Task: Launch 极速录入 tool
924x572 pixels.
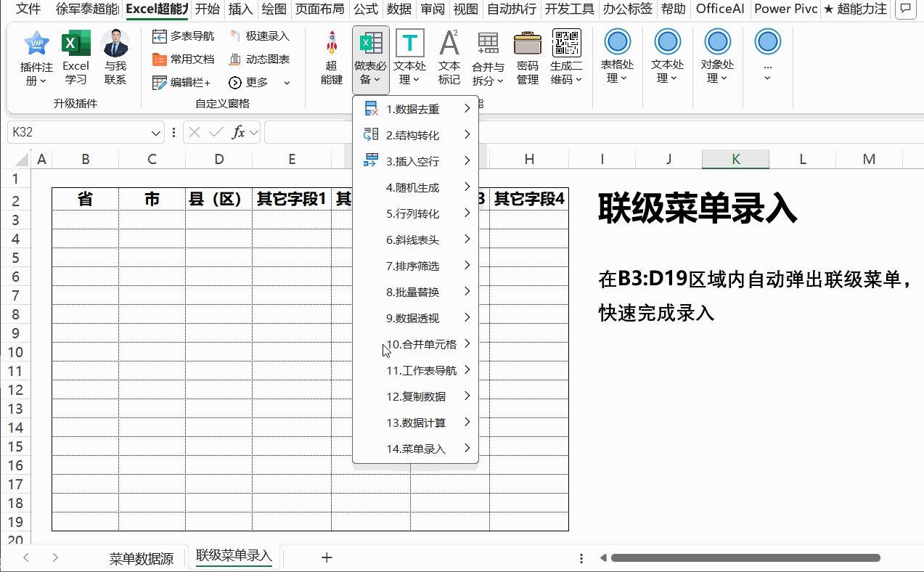Action: [258, 36]
